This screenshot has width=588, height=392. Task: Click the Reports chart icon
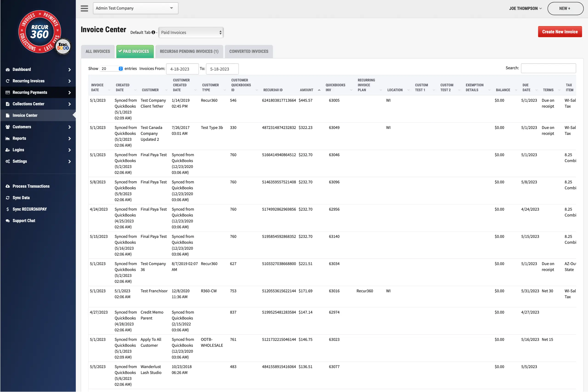(8, 138)
